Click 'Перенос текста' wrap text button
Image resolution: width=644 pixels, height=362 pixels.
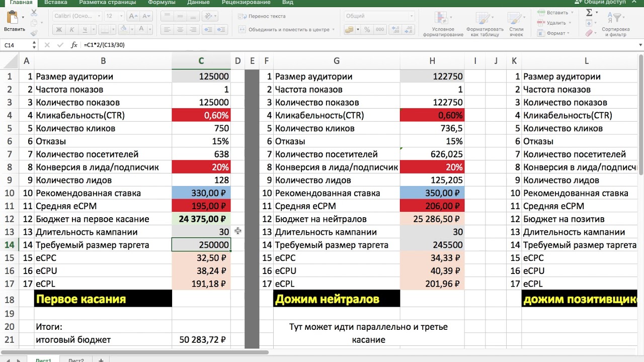point(262,16)
